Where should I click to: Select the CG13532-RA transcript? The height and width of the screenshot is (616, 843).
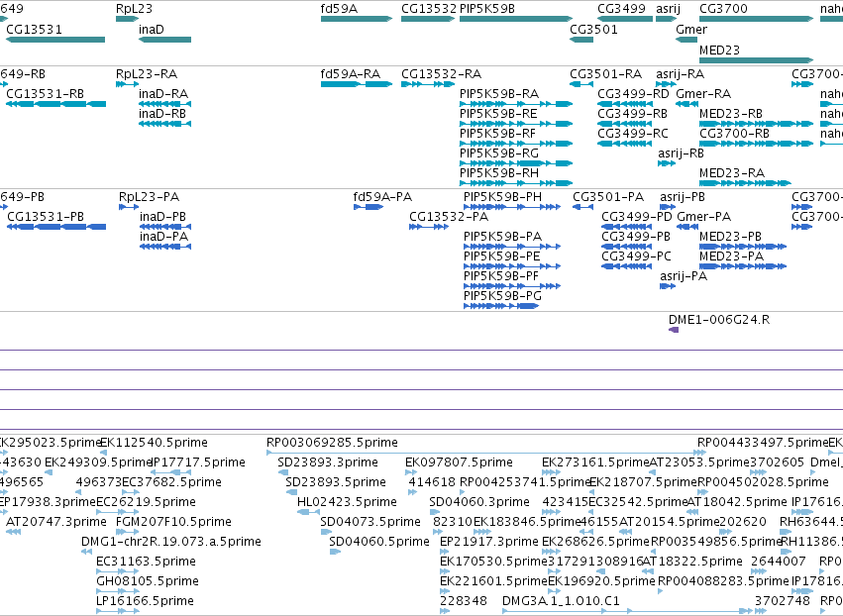(x=428, y=84)
